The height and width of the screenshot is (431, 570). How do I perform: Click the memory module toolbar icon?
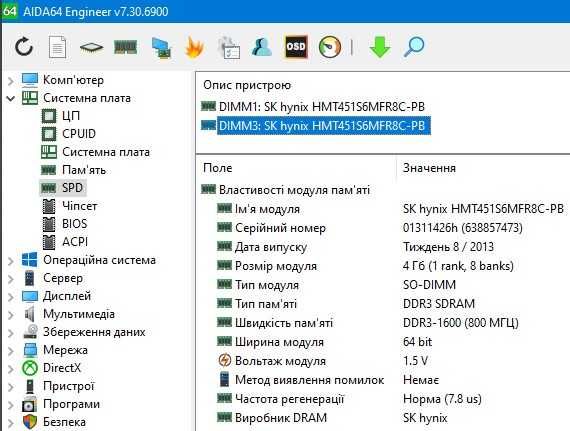click(125, 47)
